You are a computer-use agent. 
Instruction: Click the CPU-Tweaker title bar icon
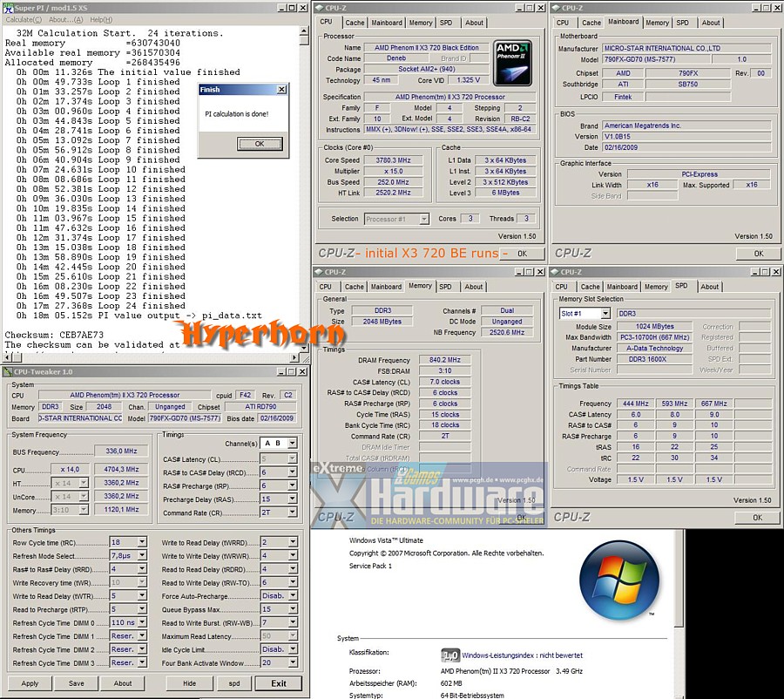click(x=8, y=372)
